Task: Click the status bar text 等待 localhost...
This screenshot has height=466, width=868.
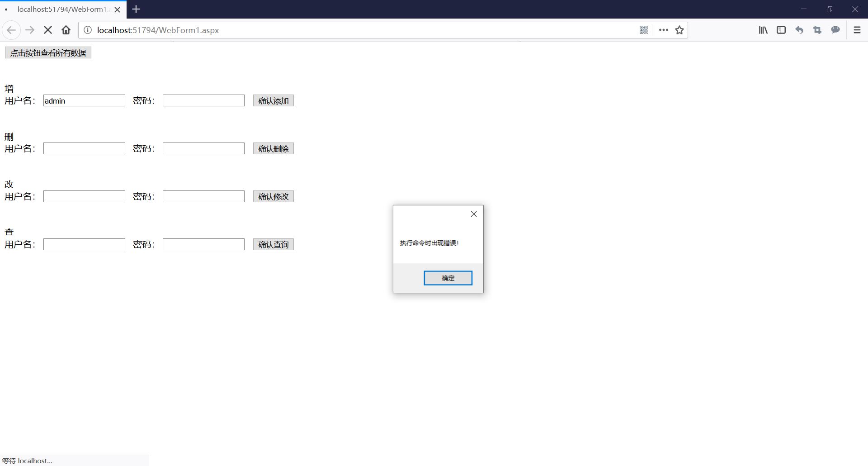Action: [27, 461]
